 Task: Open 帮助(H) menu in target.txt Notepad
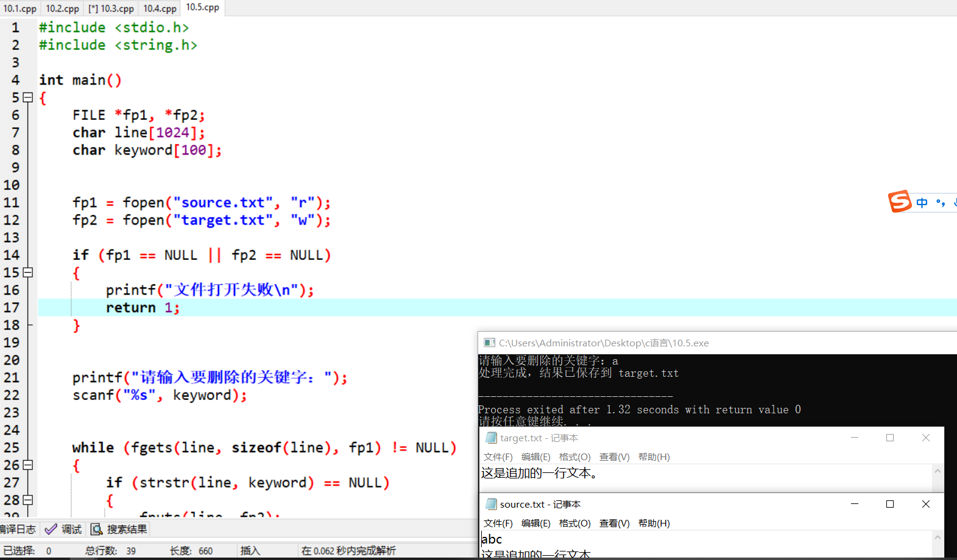(654, 457)
